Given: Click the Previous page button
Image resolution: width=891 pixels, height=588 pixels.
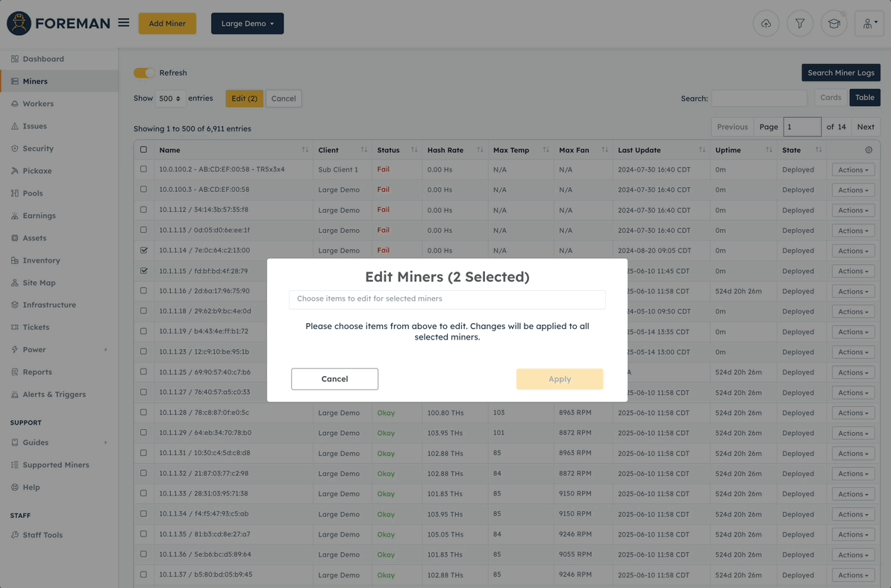Looking at the screenshot, I should coord(732,127).
